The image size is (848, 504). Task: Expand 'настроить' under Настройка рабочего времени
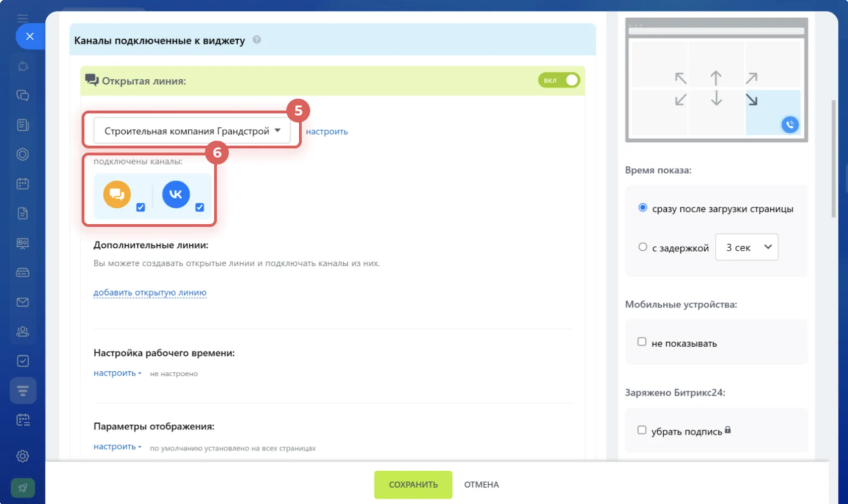pyautogui.click(x=117, y=373)
